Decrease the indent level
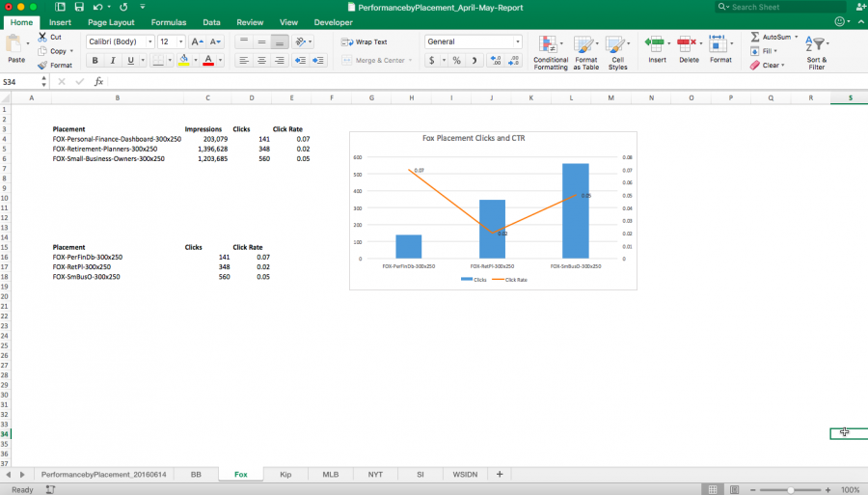This screenshot has width=868, height=495. 300,61
